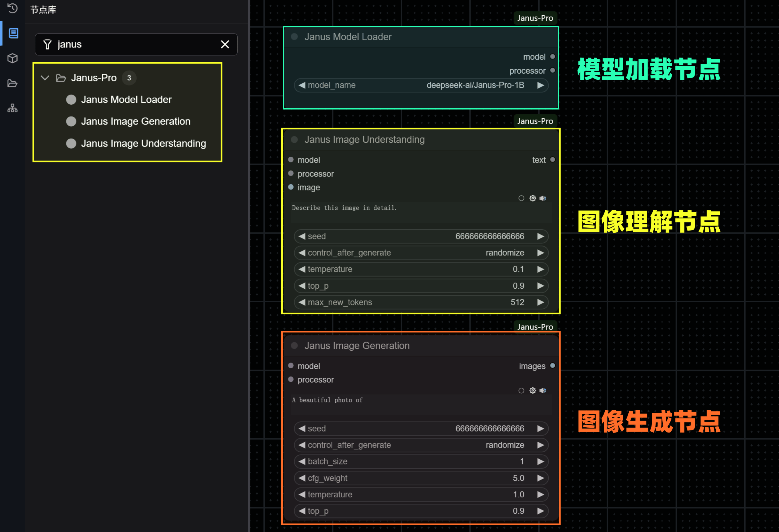Open the model_name dropdown on Model Loader
This screenshot has height=532, width=779.
tap(421, 85)
